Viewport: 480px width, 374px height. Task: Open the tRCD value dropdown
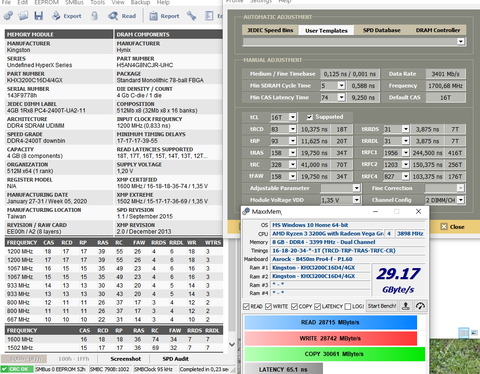pyautogui.click(x=292, y=129)
